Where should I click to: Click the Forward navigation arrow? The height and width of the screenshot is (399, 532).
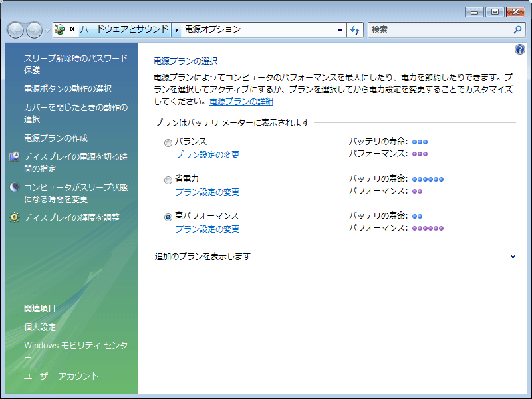pos(34,31)
